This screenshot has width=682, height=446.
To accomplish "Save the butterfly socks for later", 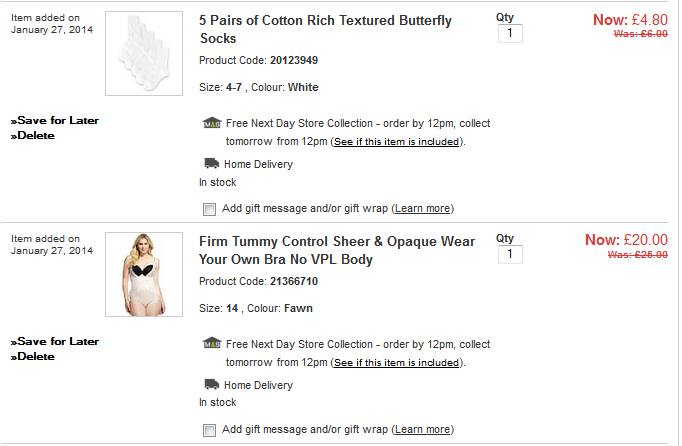I will tap(55, 120).
